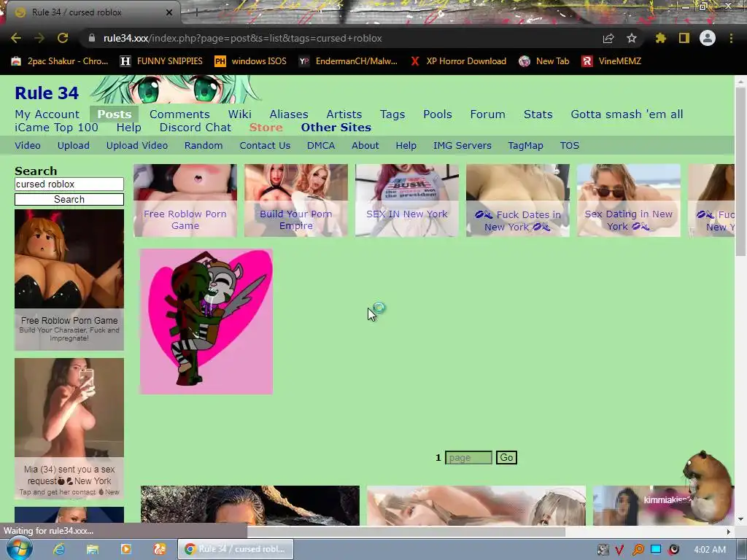
Task: Open the Discord Chat link
Action: (196, 128)
